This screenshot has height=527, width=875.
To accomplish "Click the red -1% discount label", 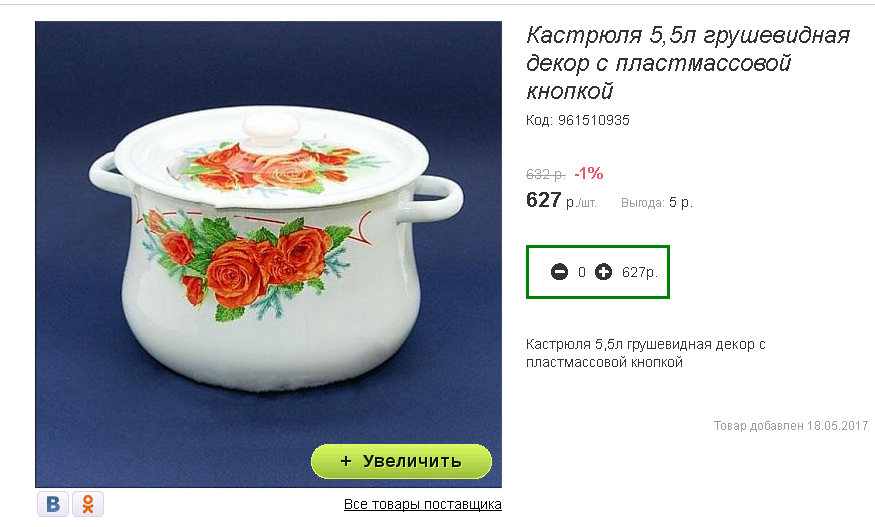I will pos(589,173).
